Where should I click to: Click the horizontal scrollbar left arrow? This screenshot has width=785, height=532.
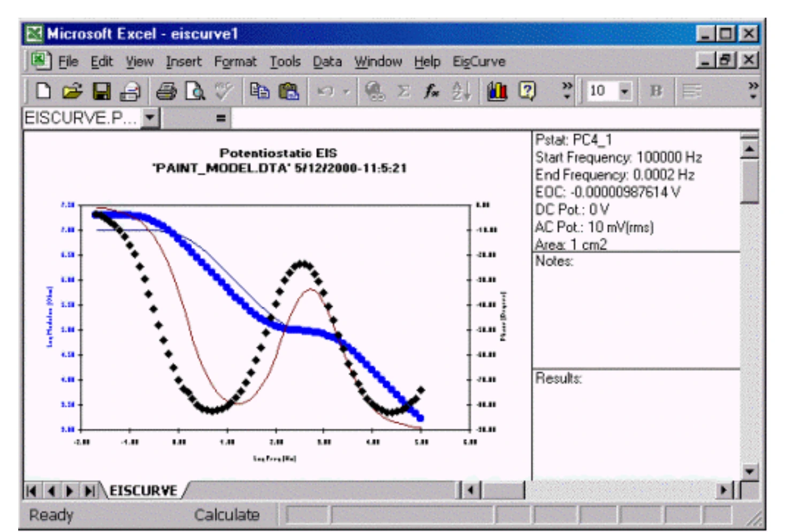tap(471, 490)
